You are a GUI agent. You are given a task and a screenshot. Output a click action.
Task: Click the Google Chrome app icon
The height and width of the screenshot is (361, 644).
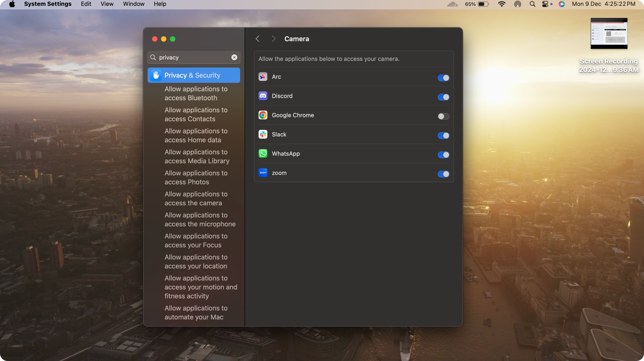[263, 115]
